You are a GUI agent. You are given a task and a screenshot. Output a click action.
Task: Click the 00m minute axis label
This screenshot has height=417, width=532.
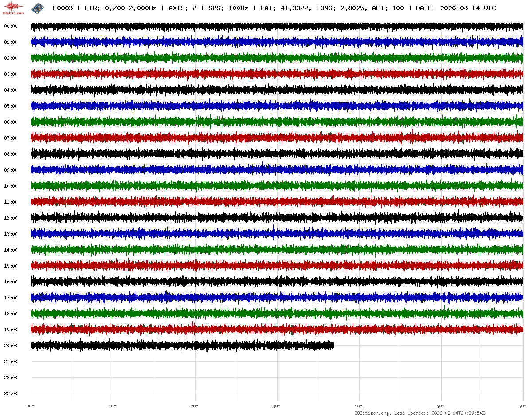(x=31, y=406)
